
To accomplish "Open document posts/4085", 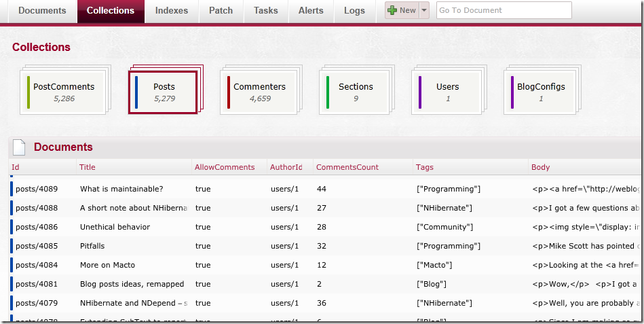I will [x=37, y=246].
